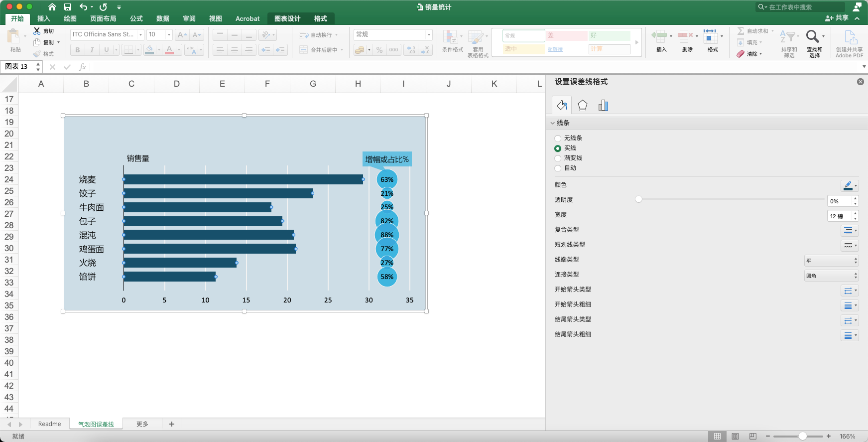Screen dimensions: 868x442
Task: Click the name box 图表 13
Action: 18,66
